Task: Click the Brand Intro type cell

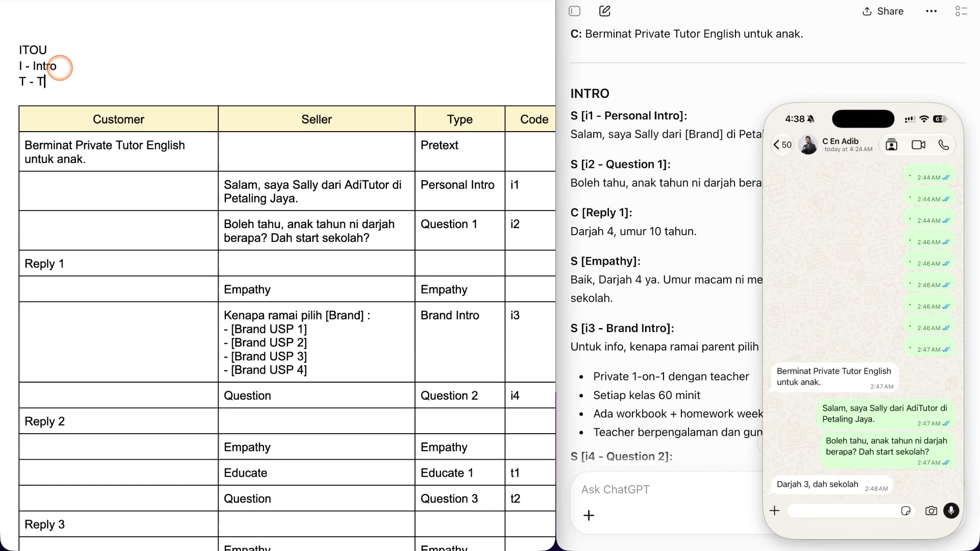Action: point(460,342)
